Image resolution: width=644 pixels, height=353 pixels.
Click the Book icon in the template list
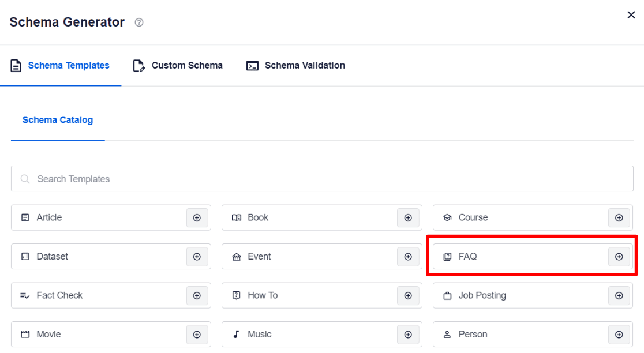tap(237, 217)
